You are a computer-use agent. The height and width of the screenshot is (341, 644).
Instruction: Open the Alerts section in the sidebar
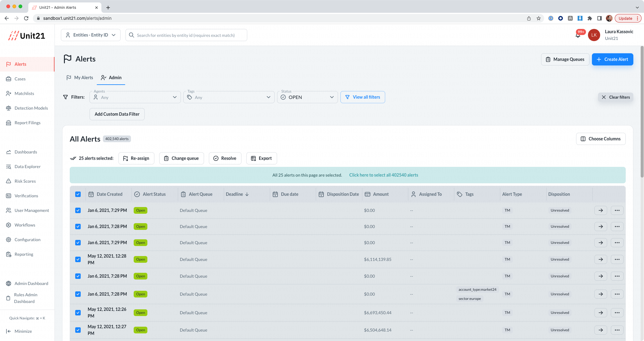point(20,64)
